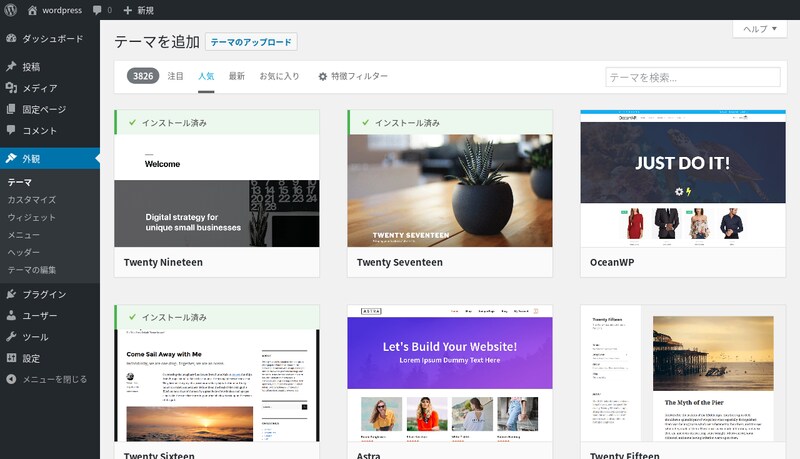Click the paintbrush icon beside 外観

[x=11, y=158]
